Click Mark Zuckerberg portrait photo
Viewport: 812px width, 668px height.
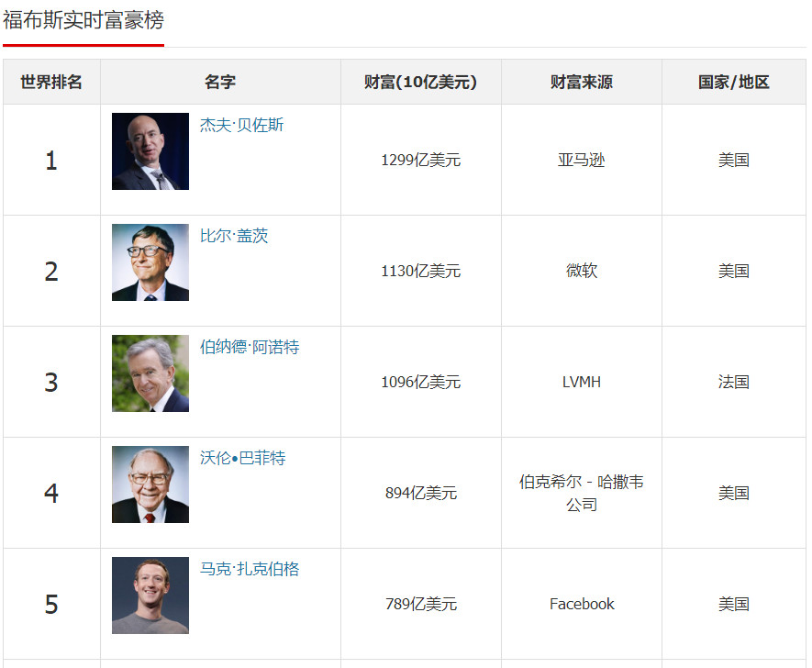150,596
